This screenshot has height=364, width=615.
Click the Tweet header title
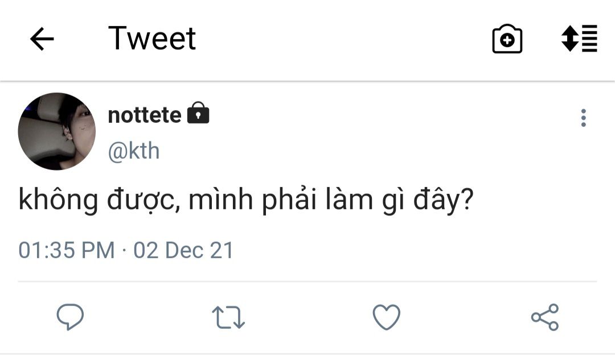pos(152,39)
